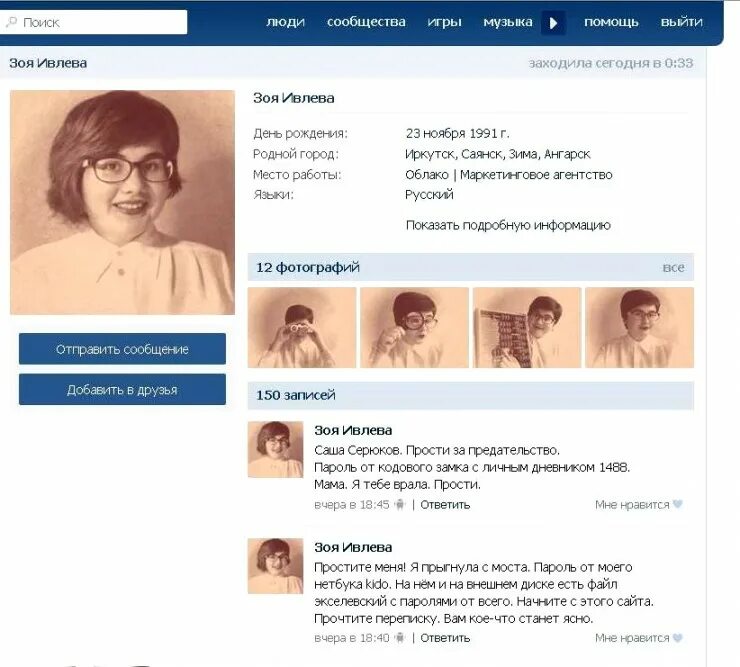740x667 pixels.
Task: Click the Поиск search input field
Action: [x=93, y=22]
